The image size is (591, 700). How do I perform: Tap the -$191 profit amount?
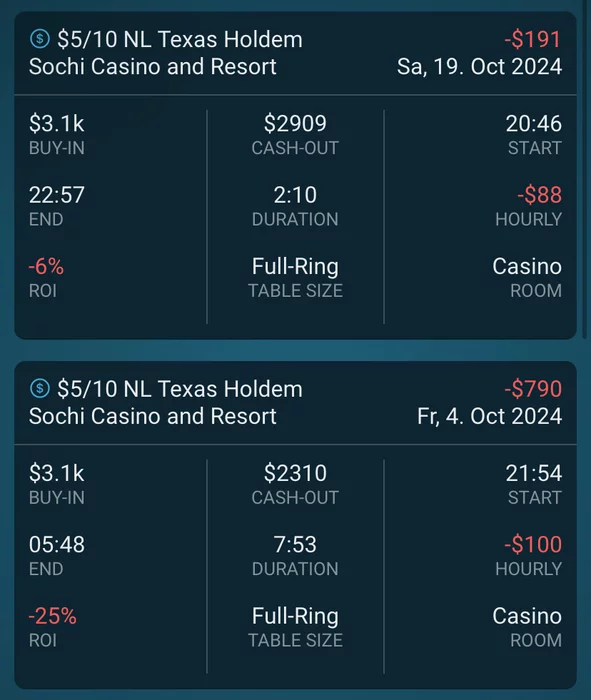coord(533,39)
